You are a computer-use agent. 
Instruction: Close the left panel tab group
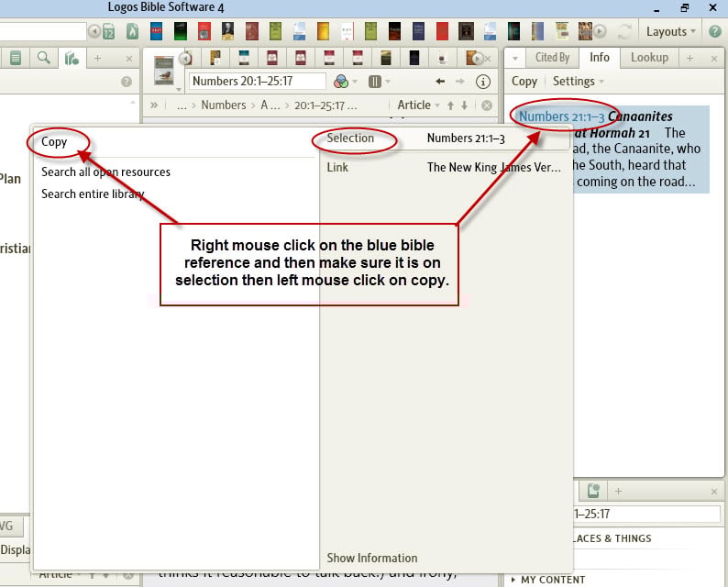[x=129, y=59]
